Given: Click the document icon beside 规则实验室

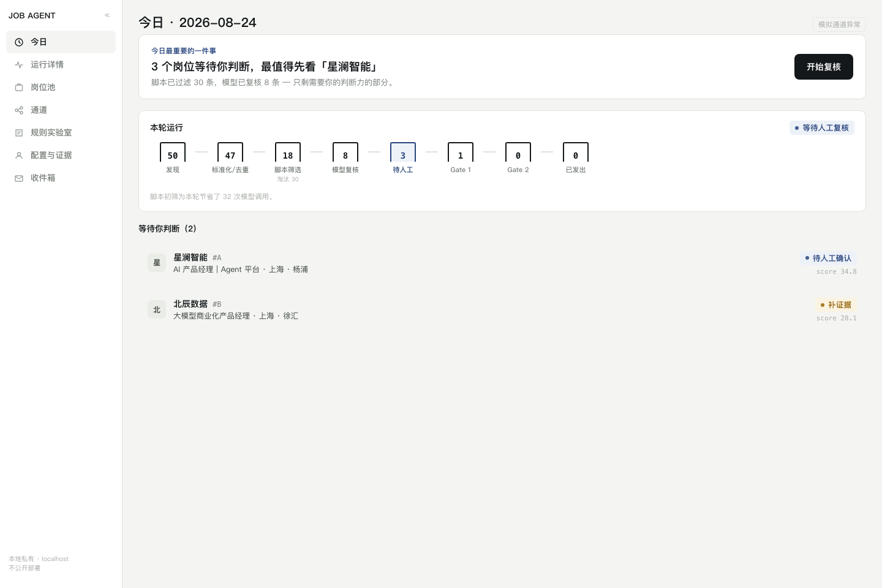Looking at the screenshot, I should coord(19,133).
